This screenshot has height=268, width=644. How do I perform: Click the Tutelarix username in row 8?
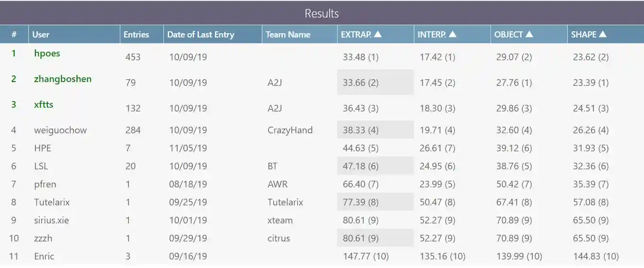tap(52, 202)
